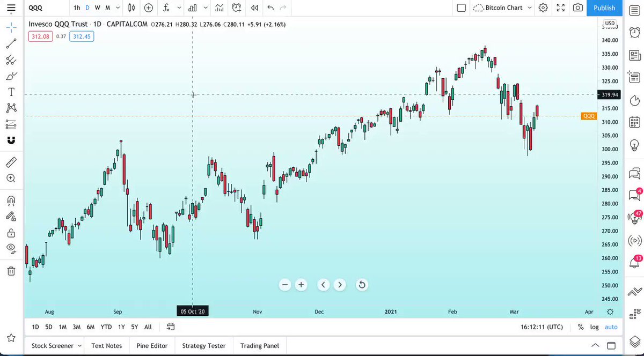The image size is (644, 356).
Task: Open idea streams with 47 badge
Action: coord(634,218)
